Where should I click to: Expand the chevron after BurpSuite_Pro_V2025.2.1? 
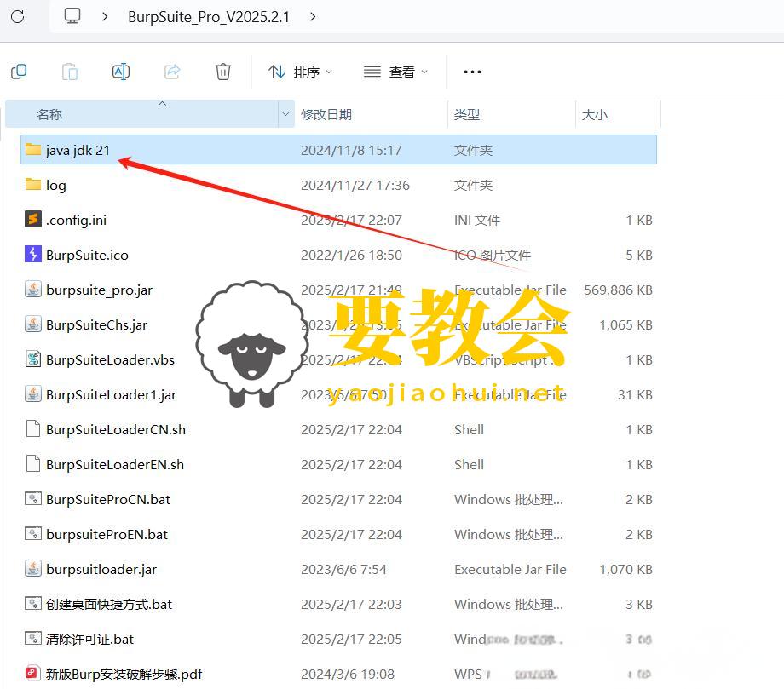tap(313, 16)
